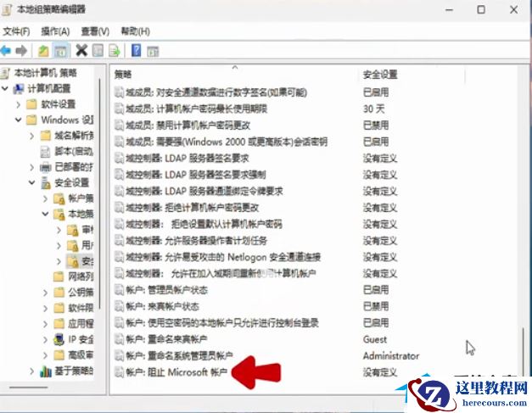Expand the 公钥策略 tree node

click(46, 292)
